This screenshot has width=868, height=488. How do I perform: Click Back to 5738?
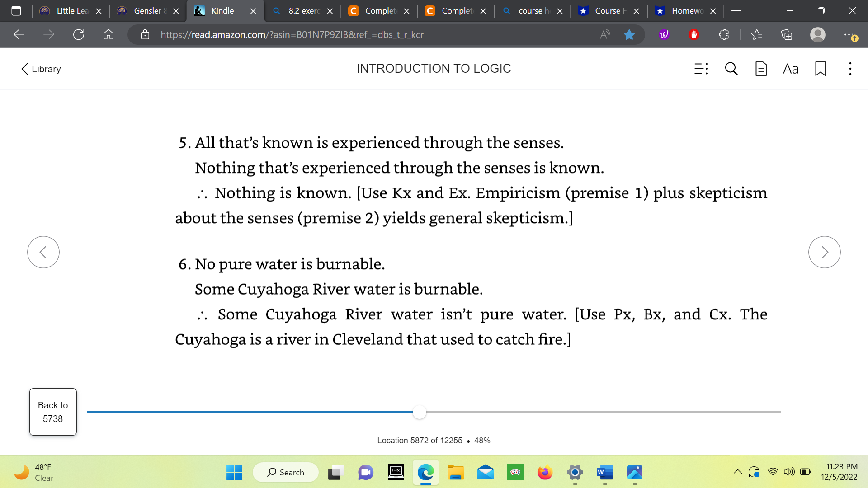[52, 412]
